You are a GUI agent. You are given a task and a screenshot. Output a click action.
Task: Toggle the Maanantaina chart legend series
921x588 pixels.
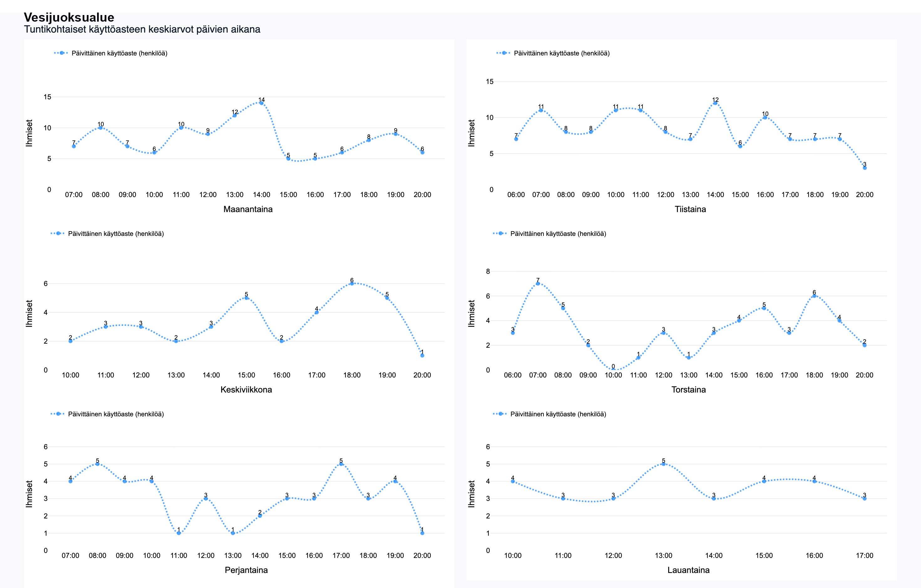[119, 53]
